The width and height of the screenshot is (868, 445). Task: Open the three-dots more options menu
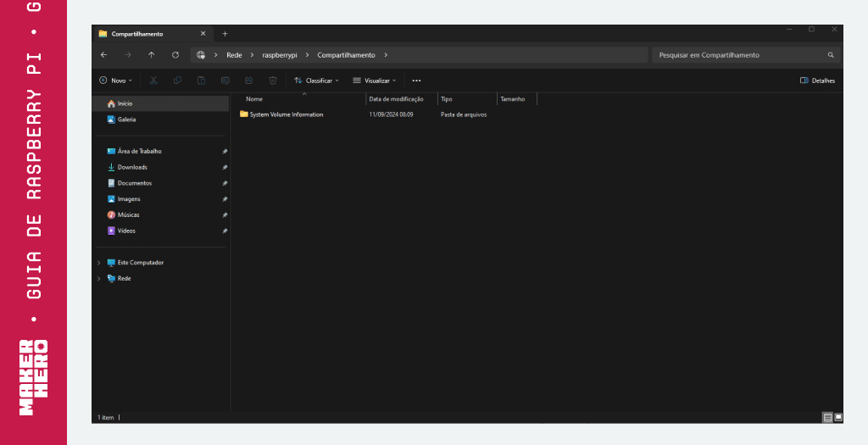[x=416, y=81]
